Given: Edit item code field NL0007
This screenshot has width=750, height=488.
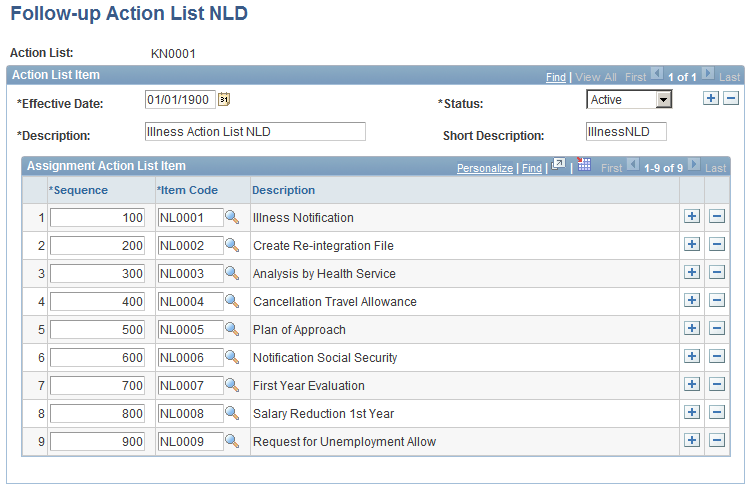Looking at the screenshot, I should [190, 386].
